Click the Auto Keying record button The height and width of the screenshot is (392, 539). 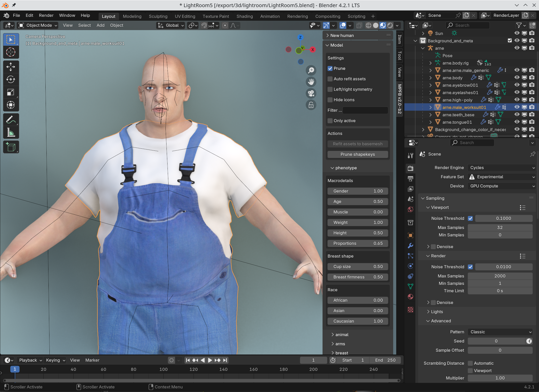coord(172,360)
